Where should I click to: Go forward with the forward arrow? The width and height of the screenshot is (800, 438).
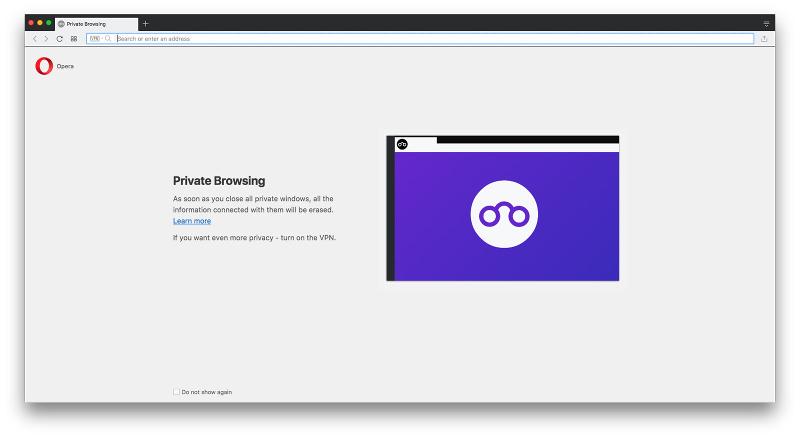46,39
